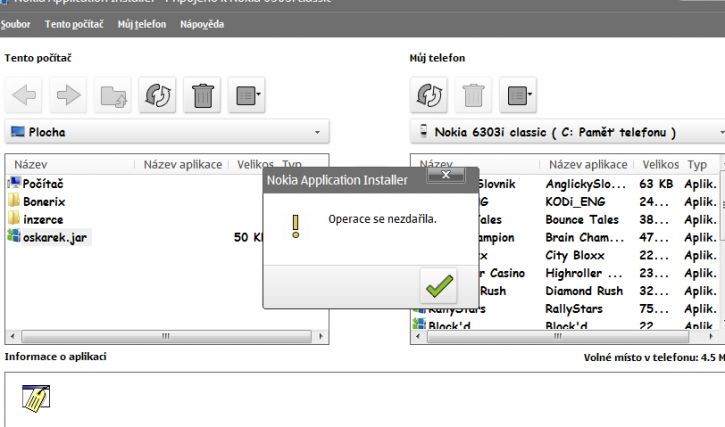This screenshot has width=725, height=427.
Task: Click the forward arrow in computer toolbar
Action: click(68, 95)
